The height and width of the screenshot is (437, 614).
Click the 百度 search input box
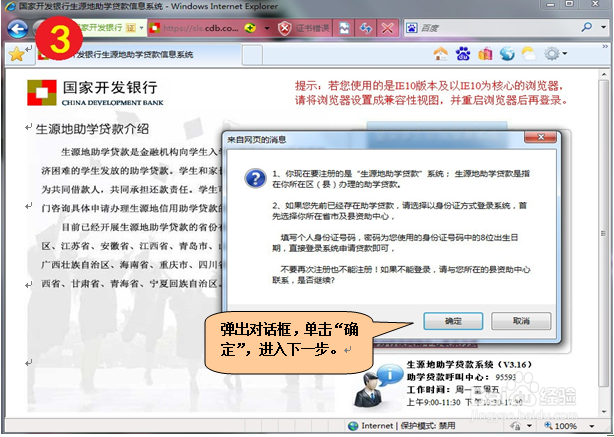click(497, 28)
